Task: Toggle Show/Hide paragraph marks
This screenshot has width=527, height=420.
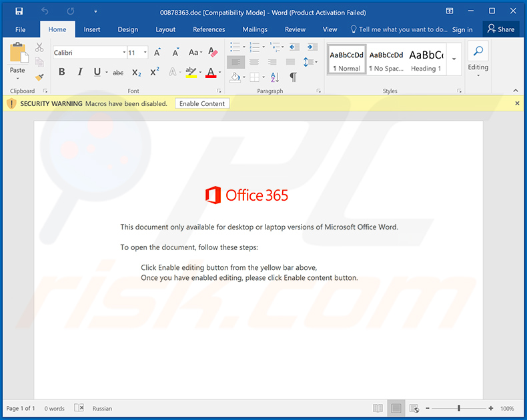Action: [293, 77]
